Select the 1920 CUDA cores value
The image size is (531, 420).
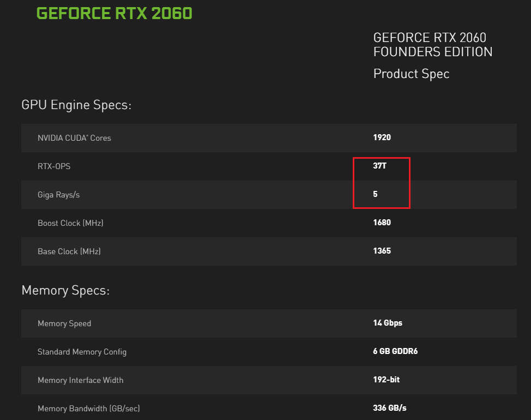pyautogui.click(x=382, y=137)
